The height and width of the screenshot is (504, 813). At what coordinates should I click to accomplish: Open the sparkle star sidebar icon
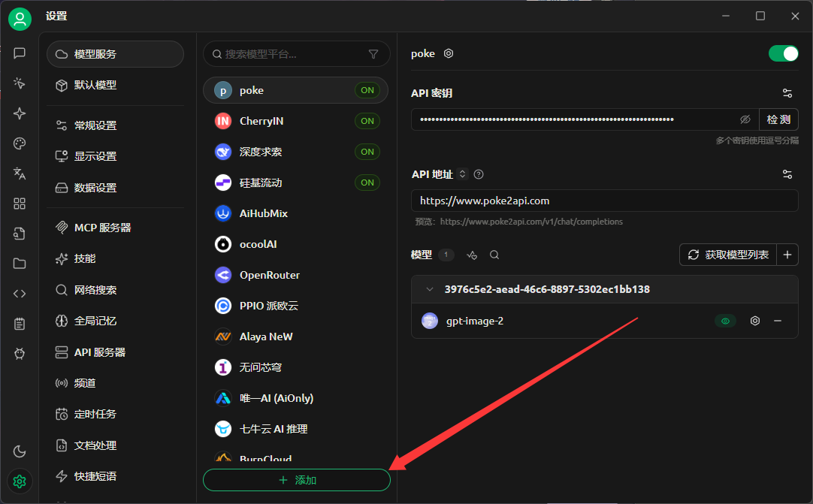pos(20,113)
